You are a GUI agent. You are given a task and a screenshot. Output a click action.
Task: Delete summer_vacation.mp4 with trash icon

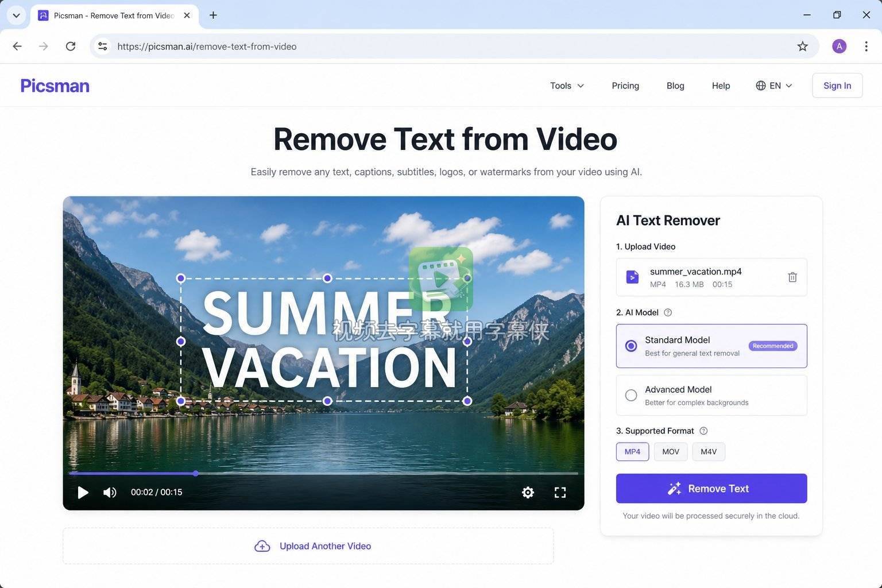pos(792,277)
